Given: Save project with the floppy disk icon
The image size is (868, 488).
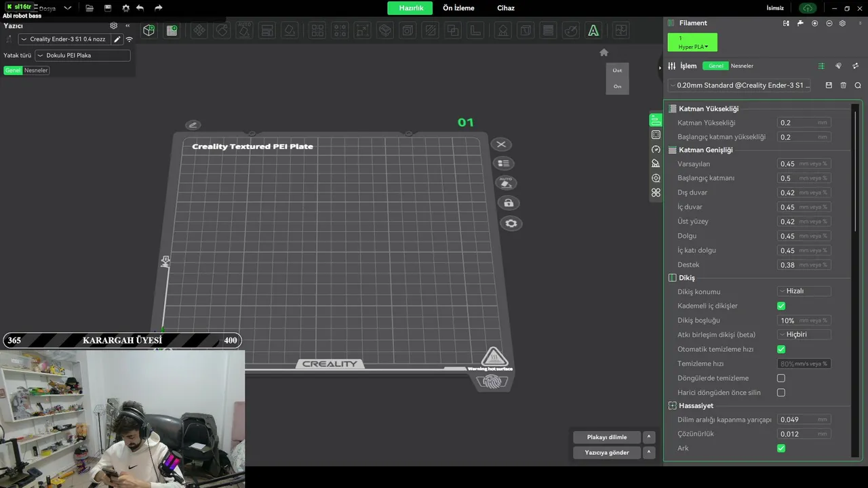Looking at the screenshot, I should click(108, 8).
